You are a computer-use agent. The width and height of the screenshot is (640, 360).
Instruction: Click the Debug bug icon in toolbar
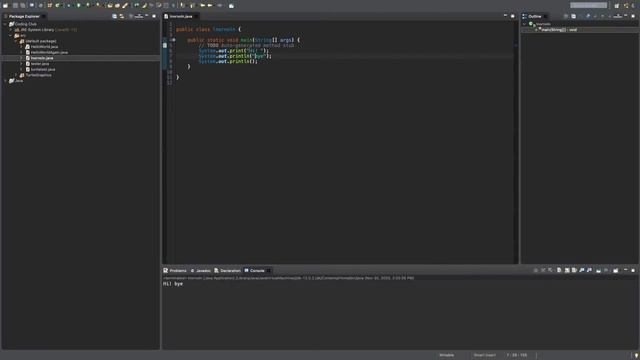[x=69, y=5]
